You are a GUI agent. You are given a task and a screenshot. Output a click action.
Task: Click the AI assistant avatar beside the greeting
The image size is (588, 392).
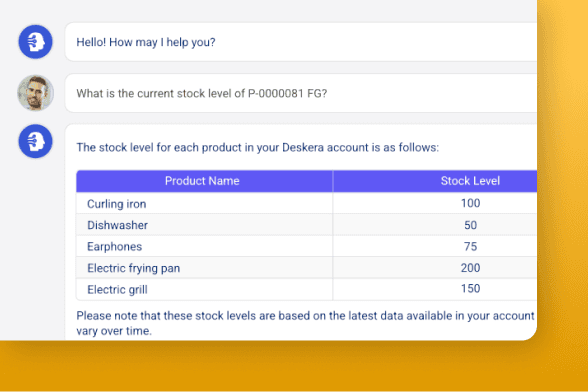(35, 42)
